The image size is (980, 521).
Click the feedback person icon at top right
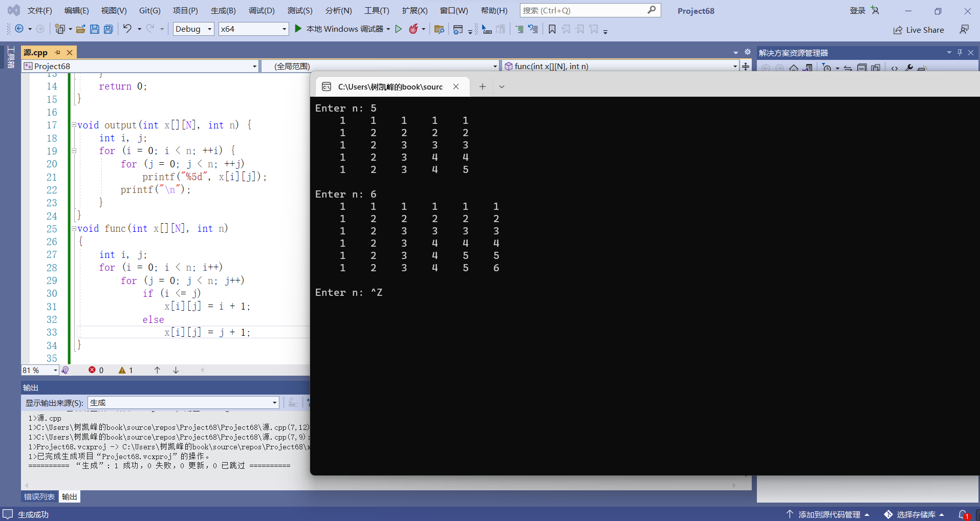[x=964, y=30]
